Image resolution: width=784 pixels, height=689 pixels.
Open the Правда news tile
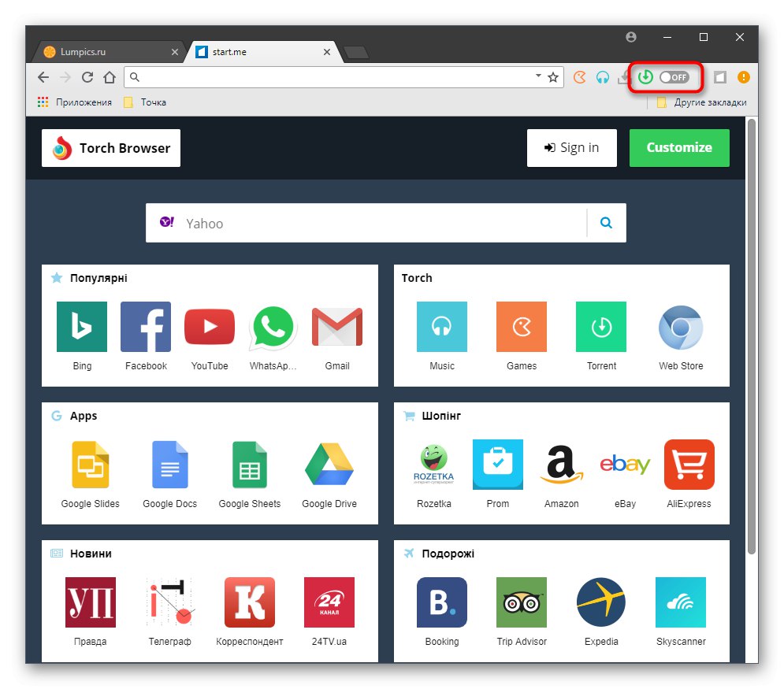[x=91, y=602]
